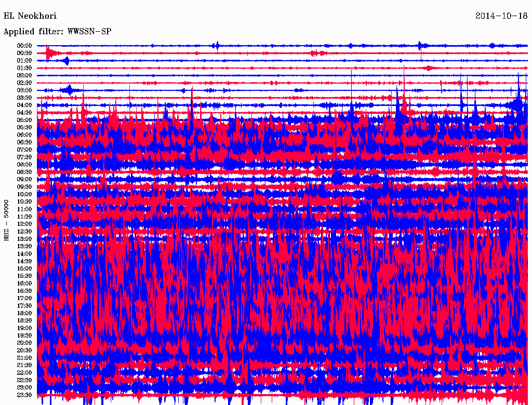Screen dimensions: 532x405
Task: Click the 'Applied filter: WWSSN-SP' label
Action: click(57, 32)
